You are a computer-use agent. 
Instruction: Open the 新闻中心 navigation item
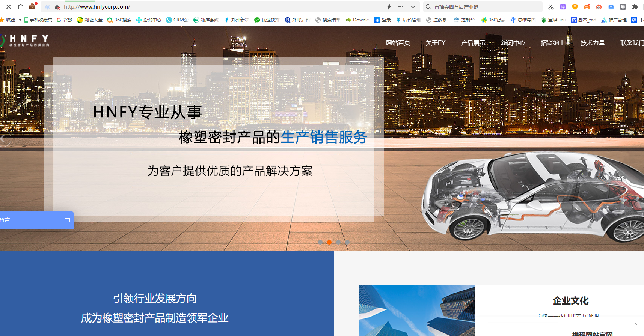point(513,43)
